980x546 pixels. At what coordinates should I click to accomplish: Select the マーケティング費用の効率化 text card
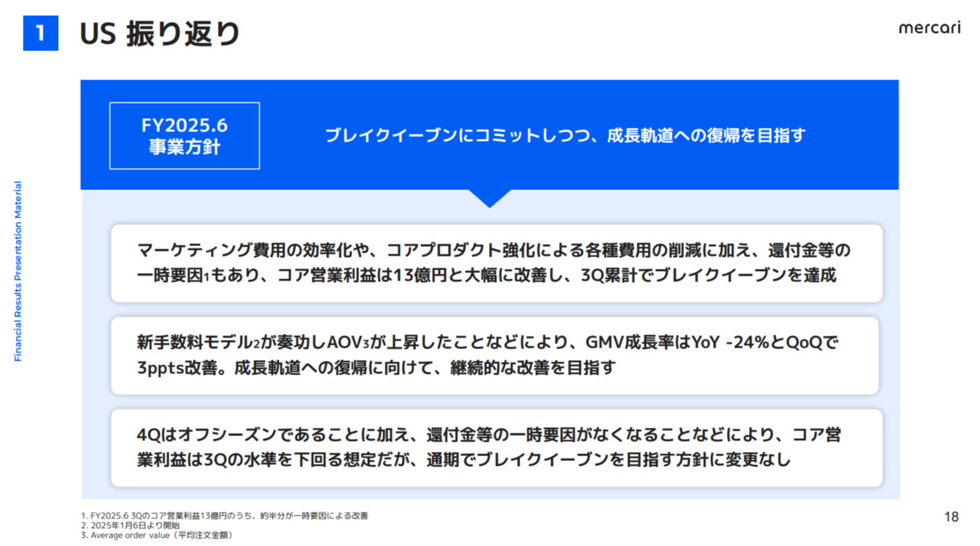pos(496,263)
